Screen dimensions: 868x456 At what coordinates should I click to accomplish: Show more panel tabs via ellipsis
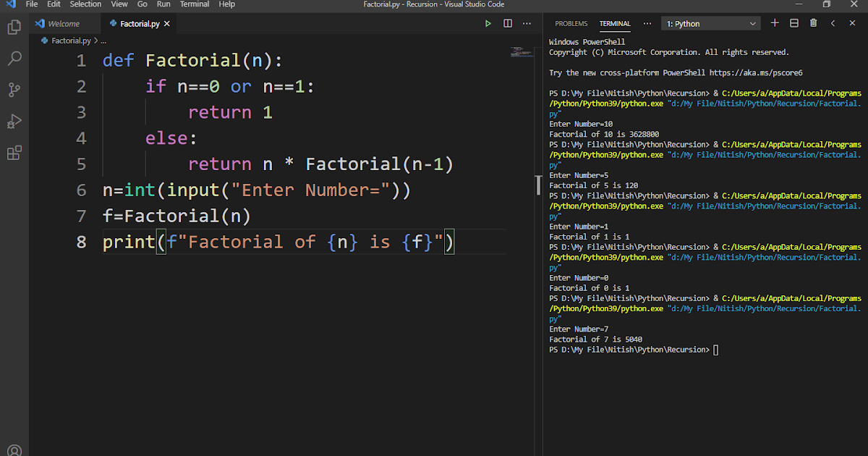[x=647, y=24]
